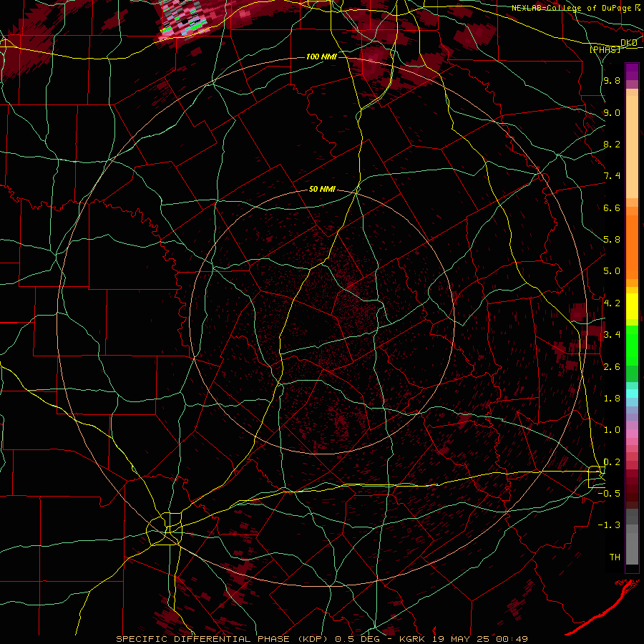Pick the pink segment of the color bar
644x644 pixels.
632,434
